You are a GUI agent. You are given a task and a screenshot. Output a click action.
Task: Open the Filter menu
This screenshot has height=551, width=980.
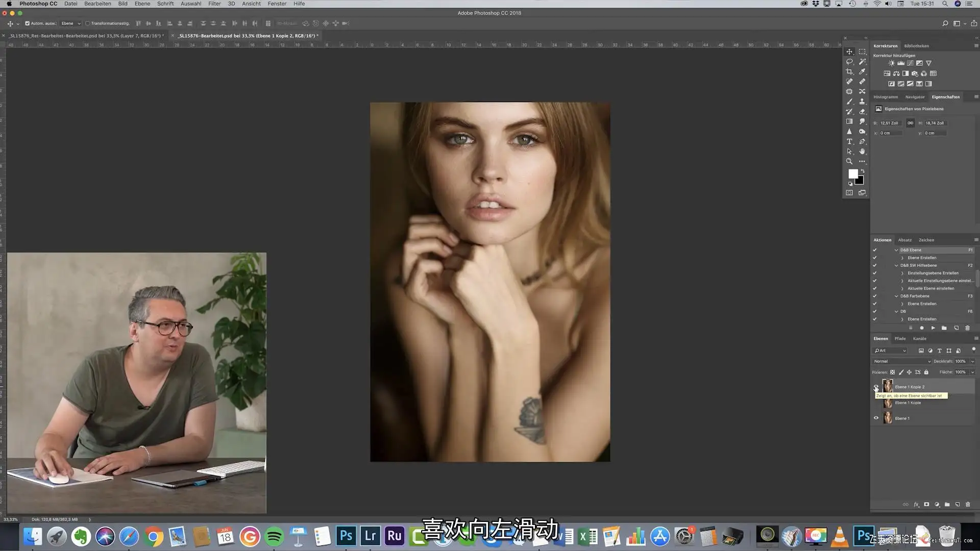pos(214,4)
